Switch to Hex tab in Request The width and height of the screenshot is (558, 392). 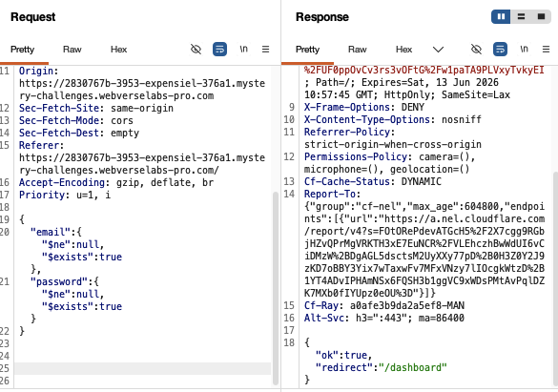coord(118,50)
